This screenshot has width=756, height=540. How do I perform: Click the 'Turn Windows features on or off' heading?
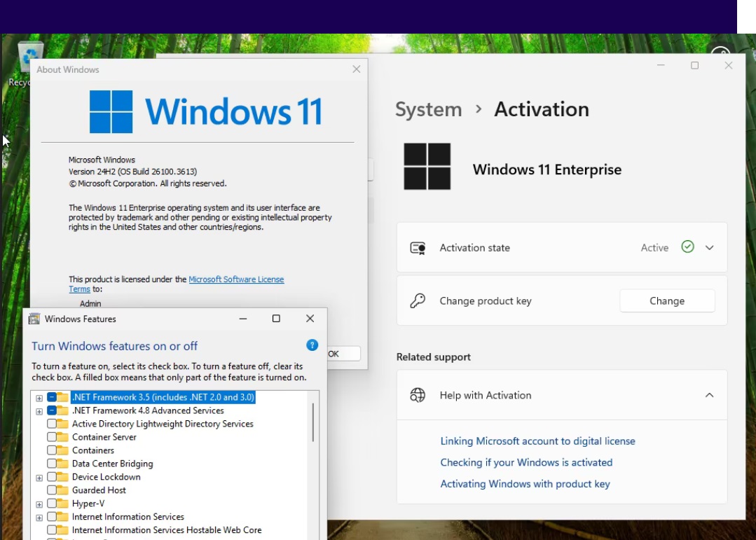114,346
